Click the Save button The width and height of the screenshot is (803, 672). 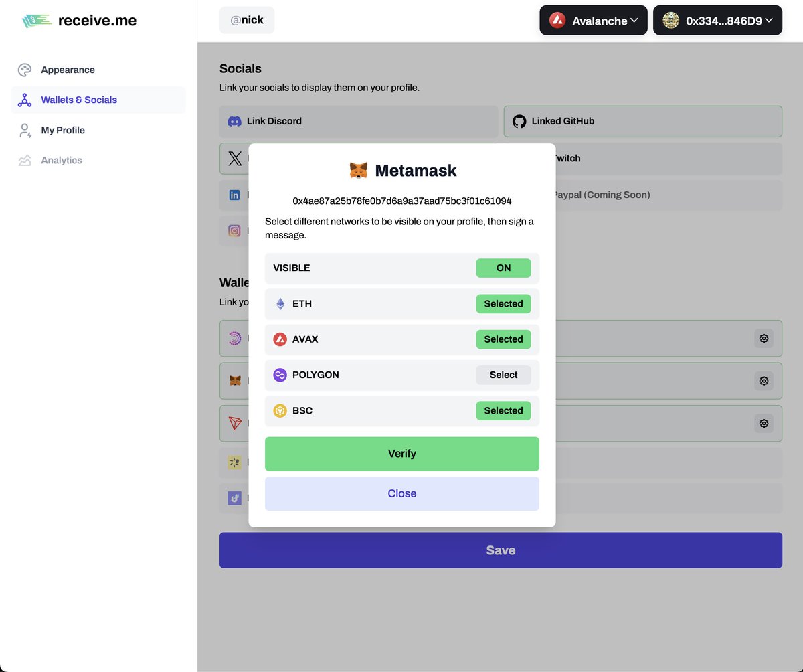(x=501, y=550)
